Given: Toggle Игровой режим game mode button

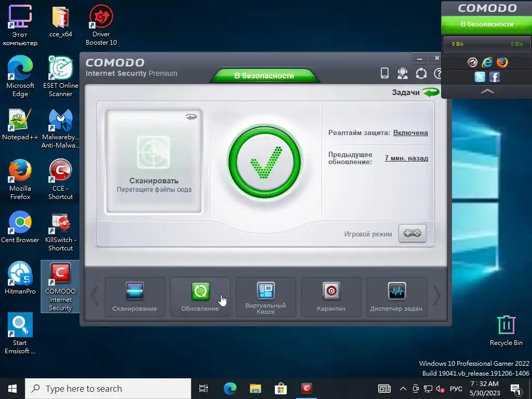Looking at the screenshot, I should [412, 233].
